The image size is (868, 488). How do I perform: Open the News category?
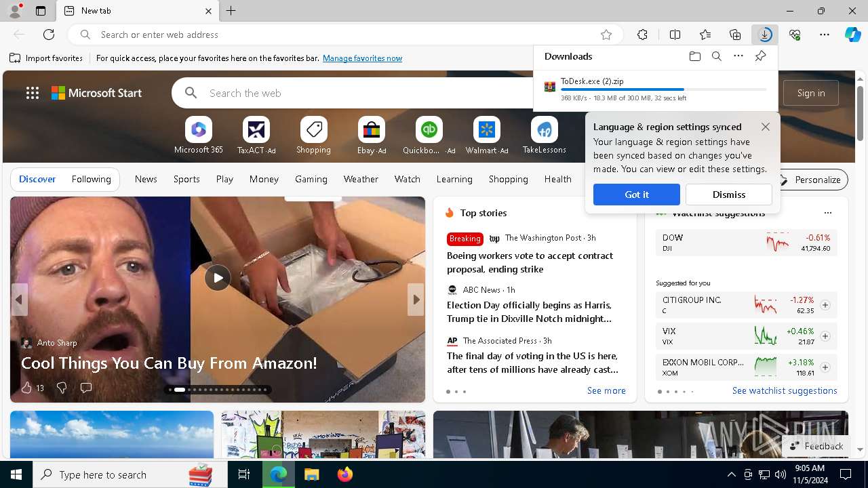(146, 179)
